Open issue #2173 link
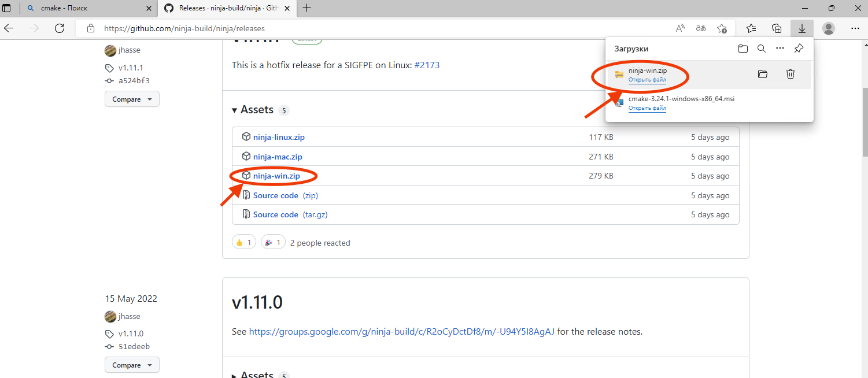 [x=427, y=65]
